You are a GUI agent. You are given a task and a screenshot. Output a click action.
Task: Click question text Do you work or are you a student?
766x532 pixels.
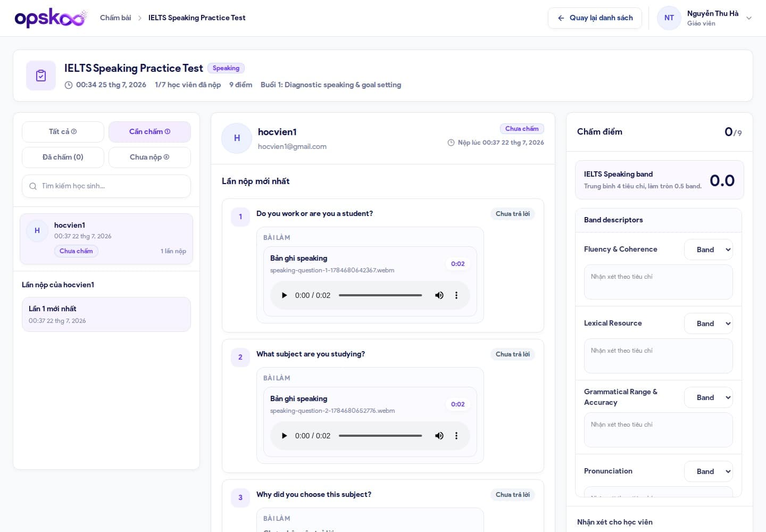(x=315, y=214)
